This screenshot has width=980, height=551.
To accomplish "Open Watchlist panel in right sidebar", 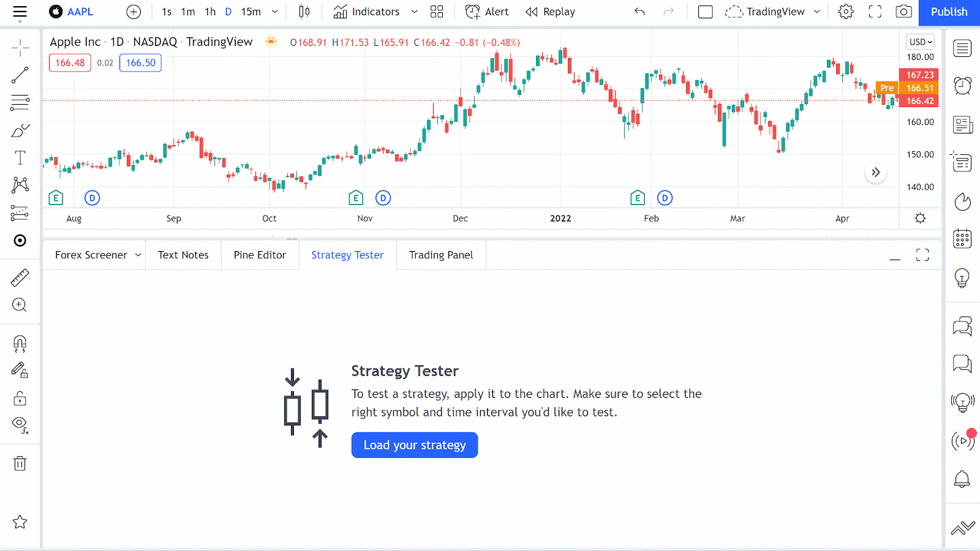I will click(962, 48).
